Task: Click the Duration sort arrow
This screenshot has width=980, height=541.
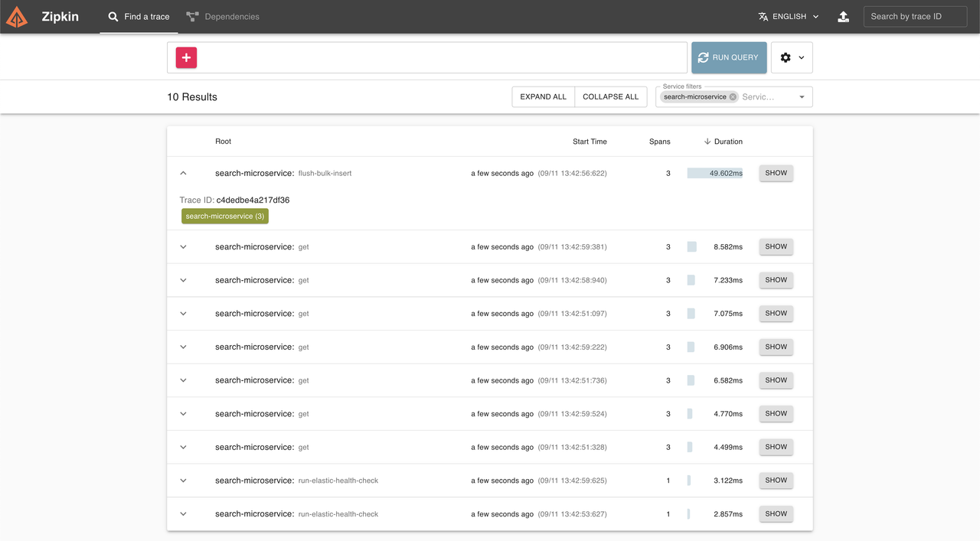Action: tap(707, 142)
